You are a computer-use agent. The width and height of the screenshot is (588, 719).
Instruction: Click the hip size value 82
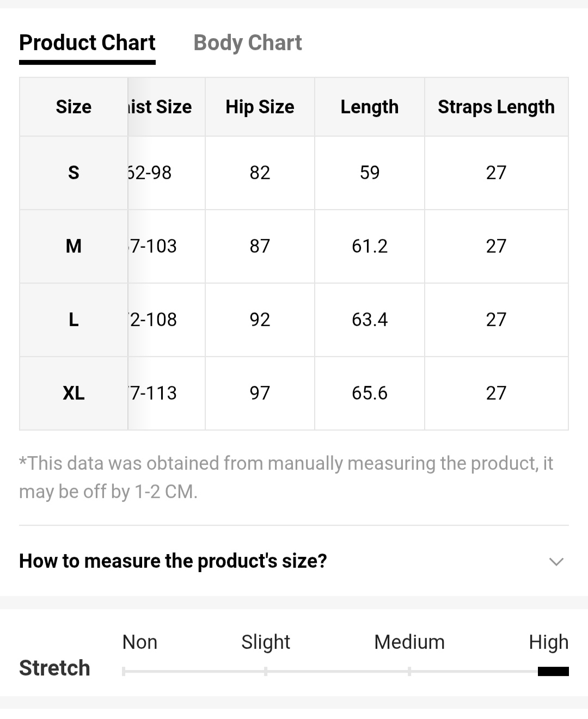click(x=260, y=173)
